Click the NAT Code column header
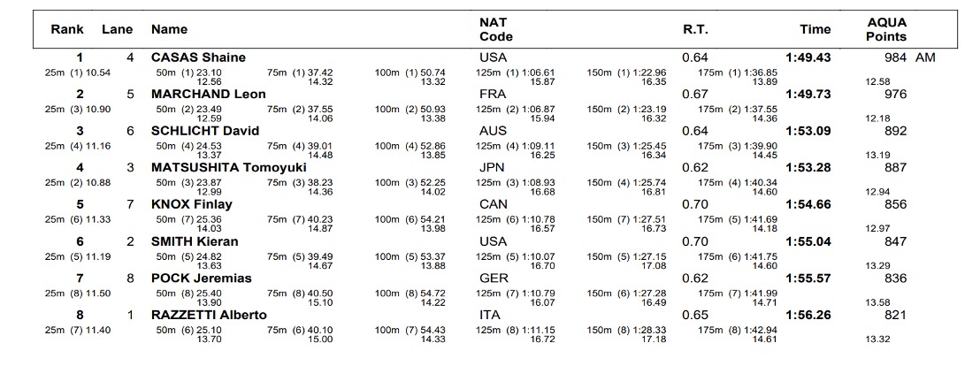The width and height of the screenshot is (980, 366). [x=495, y=29]
